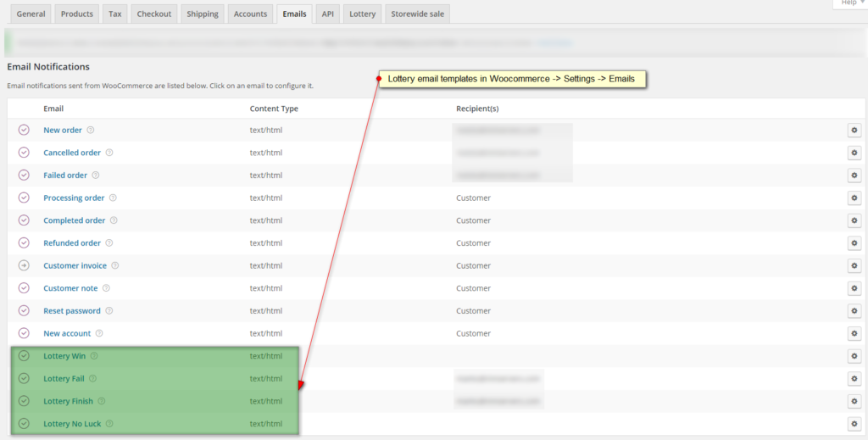Screen dimensions: 868x440
Task: Open settings gear for New order email
Action: [854, 130]
